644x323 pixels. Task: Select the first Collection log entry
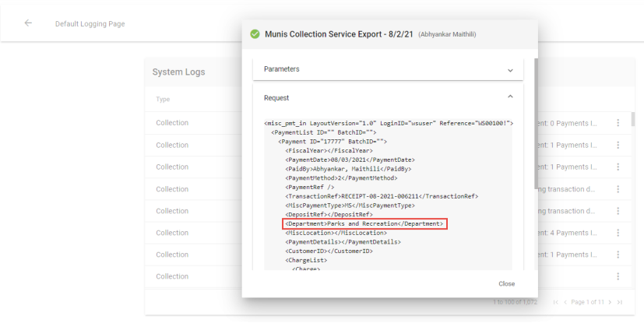pos(172,123)
